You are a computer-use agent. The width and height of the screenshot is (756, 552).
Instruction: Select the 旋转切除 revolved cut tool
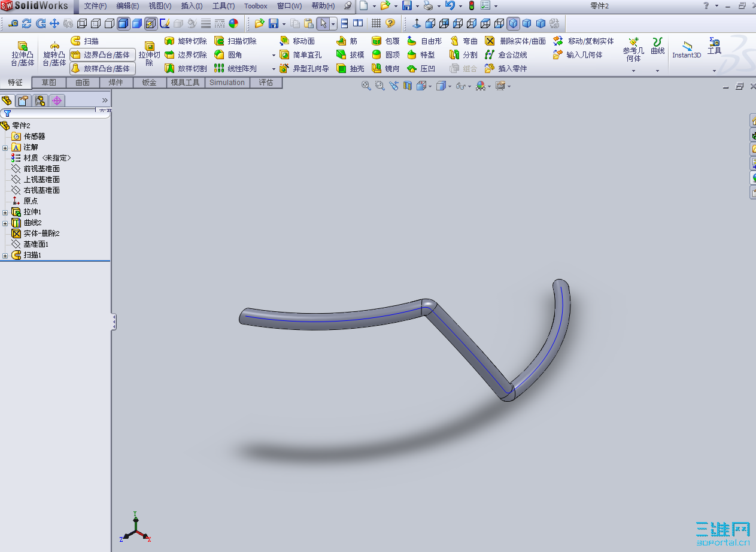(x=186, y=41)
